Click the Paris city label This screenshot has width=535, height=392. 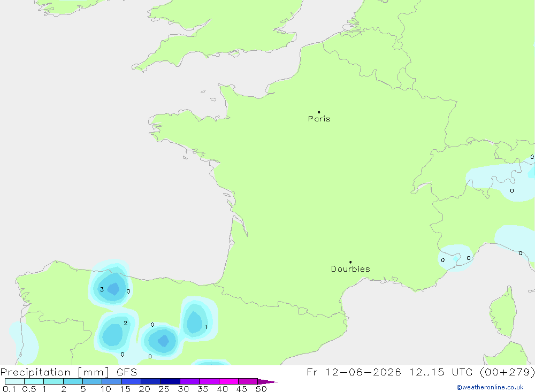(319, 119)
